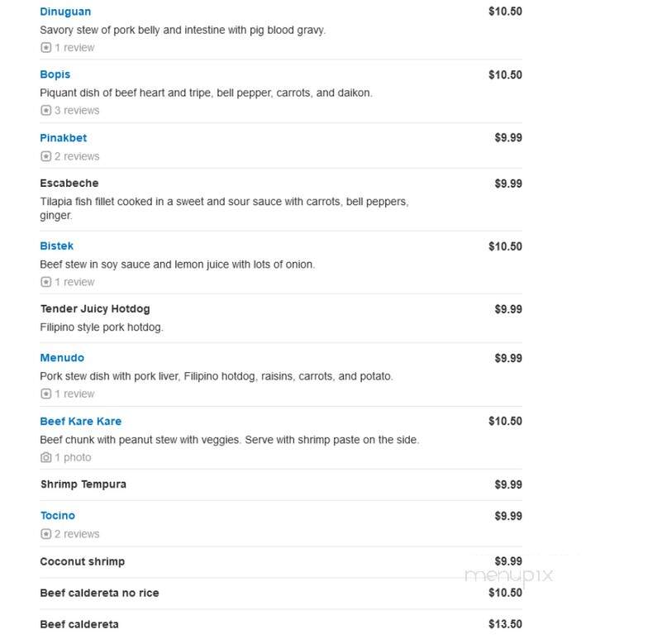Click the review star icon under Bopis
657x644 pixels.
pos(45,110)
